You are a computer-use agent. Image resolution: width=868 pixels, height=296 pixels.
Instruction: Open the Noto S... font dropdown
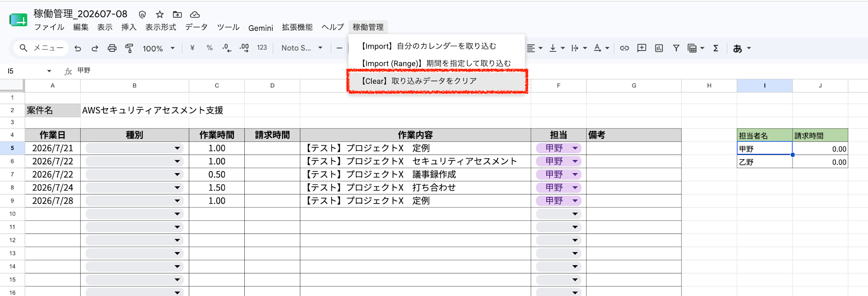[x=302, y=48]
